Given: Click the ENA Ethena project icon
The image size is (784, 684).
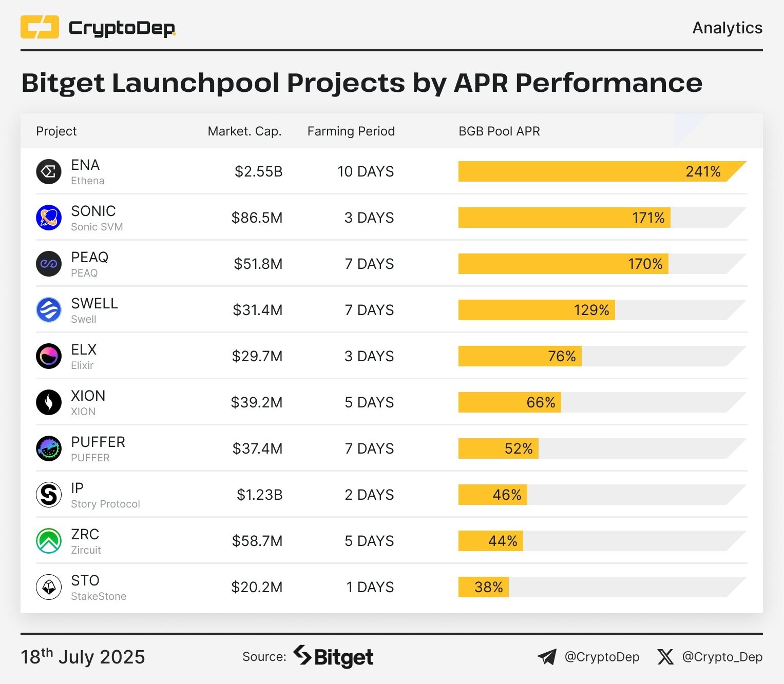Looking at the screenshot, I should point(49,171).
